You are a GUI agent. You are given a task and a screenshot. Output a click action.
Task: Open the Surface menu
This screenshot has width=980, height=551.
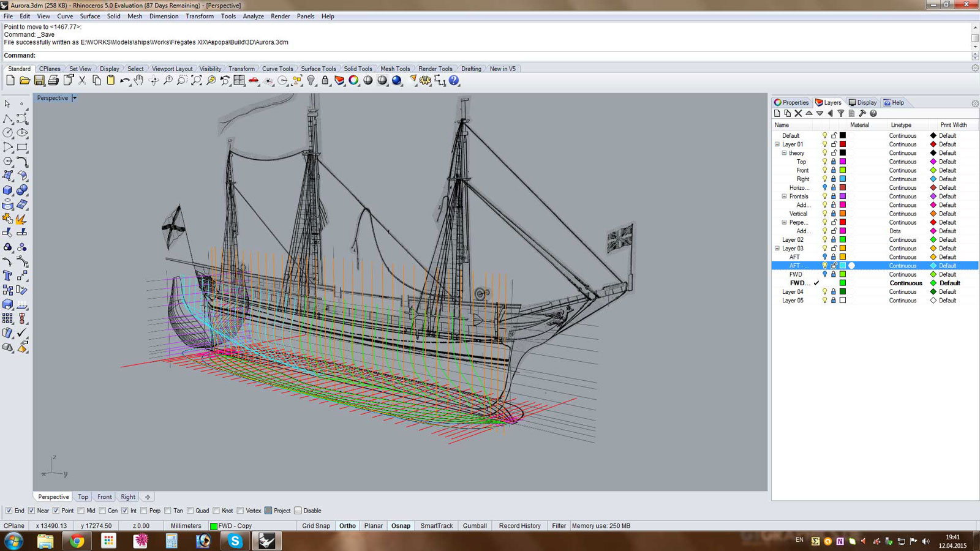(x=89, y=17)
